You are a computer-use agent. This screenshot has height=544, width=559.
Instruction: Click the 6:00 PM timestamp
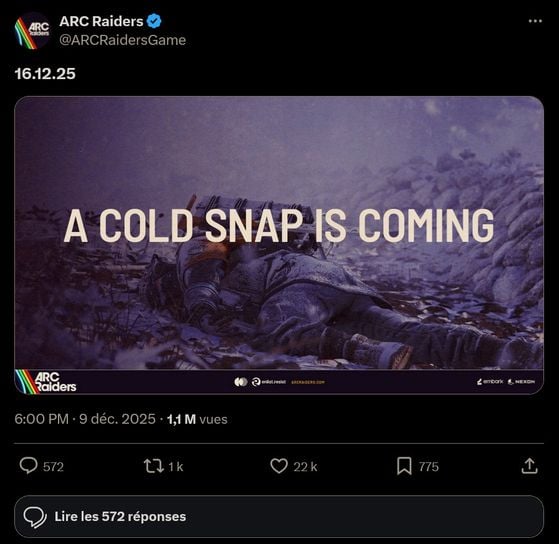41,419
